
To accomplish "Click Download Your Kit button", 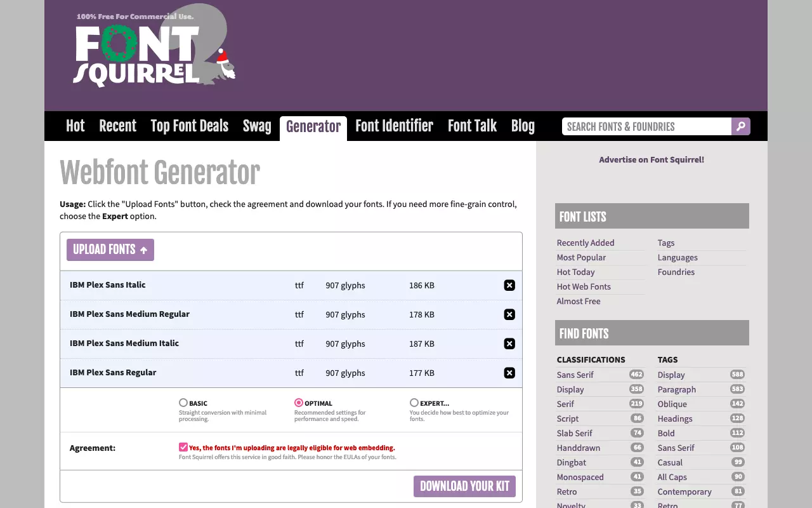I will click(464, 486).
